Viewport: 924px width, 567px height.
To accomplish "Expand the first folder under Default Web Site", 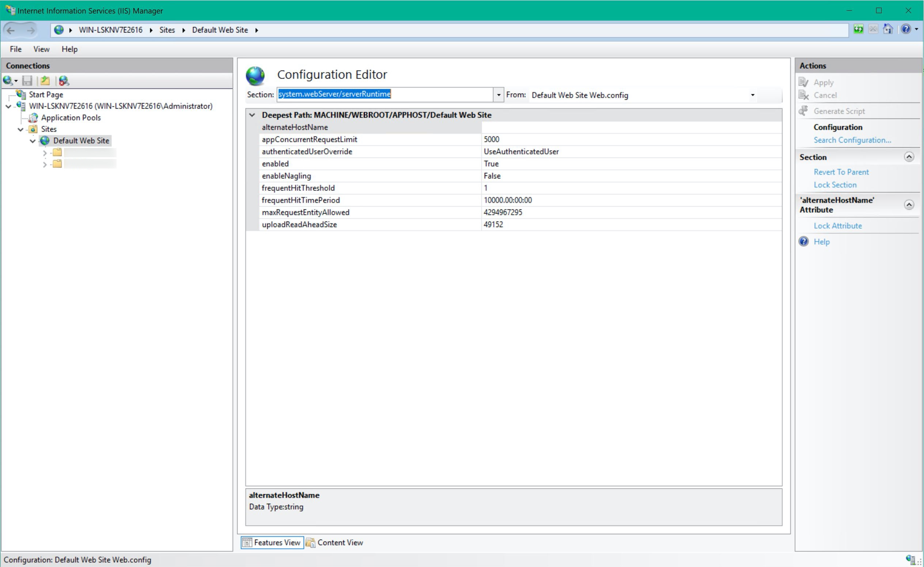I will pyautogui.click(x=45, y=153).
